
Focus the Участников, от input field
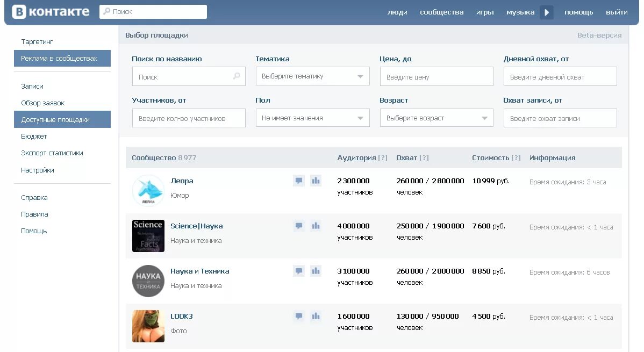[189, 118]
